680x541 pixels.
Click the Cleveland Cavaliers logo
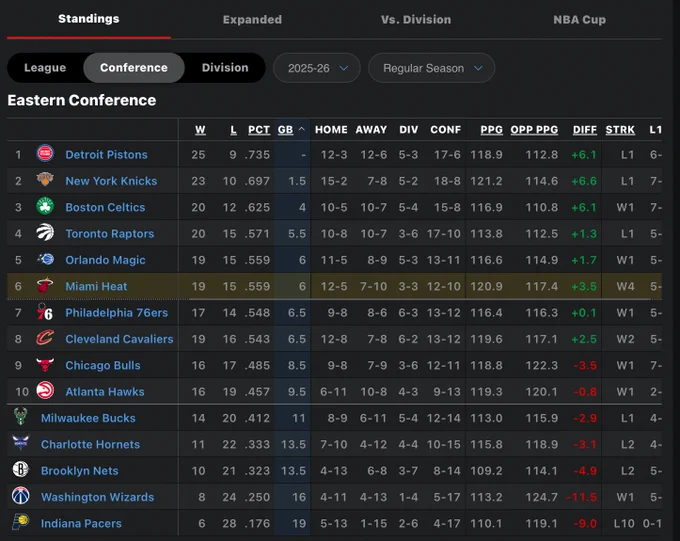(45, 338)
